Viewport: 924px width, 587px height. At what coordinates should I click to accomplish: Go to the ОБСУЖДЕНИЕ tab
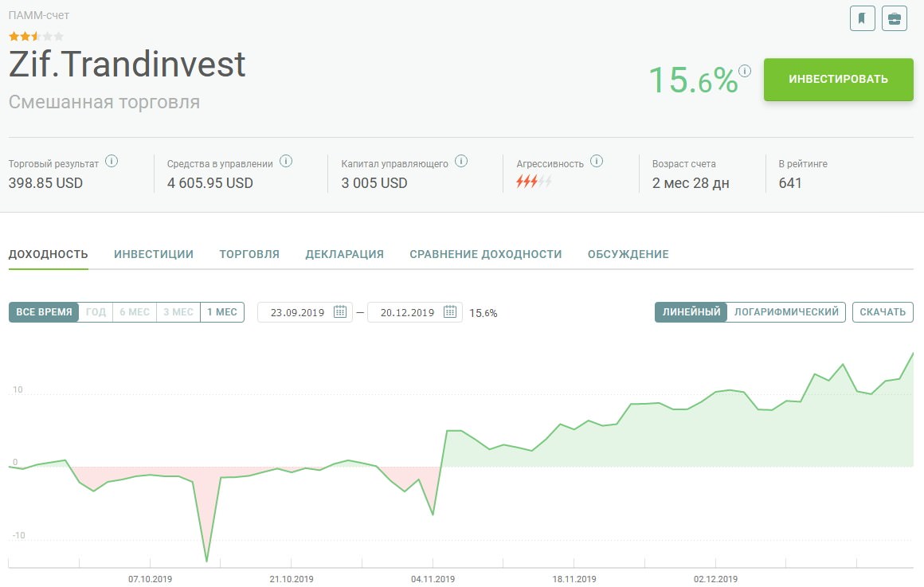pos(628,254)
